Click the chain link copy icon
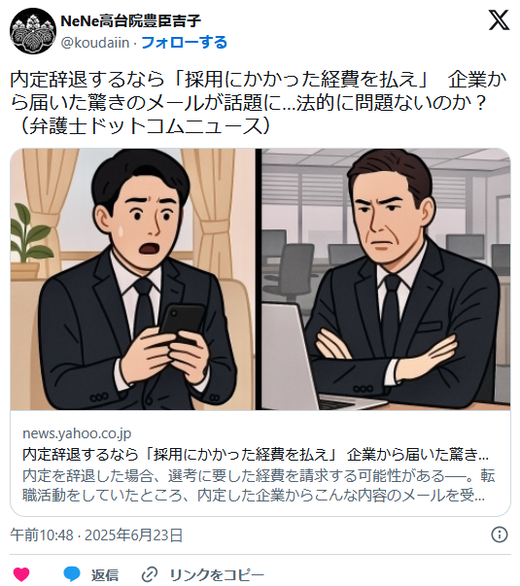This screenshot has height=586, width=520. tap(150, 574)
